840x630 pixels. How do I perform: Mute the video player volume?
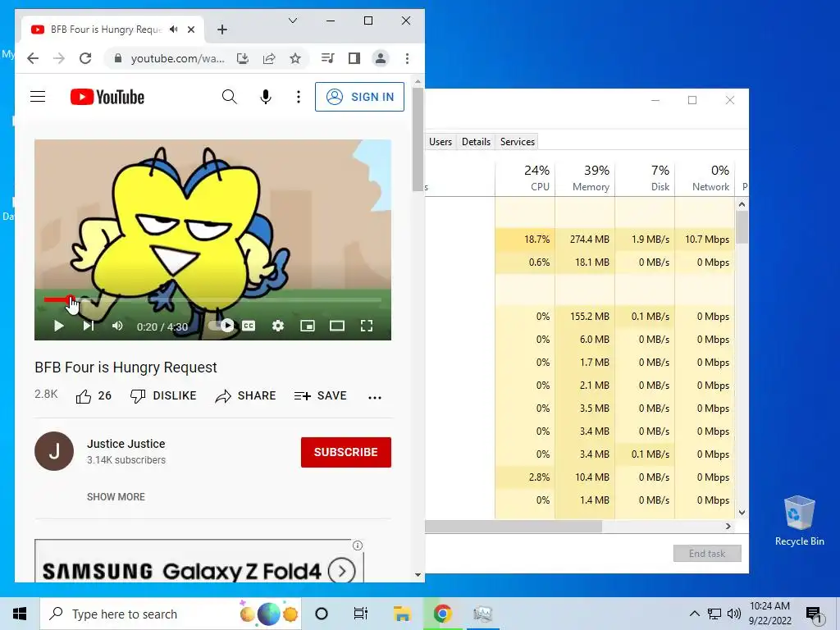(117, 326)
